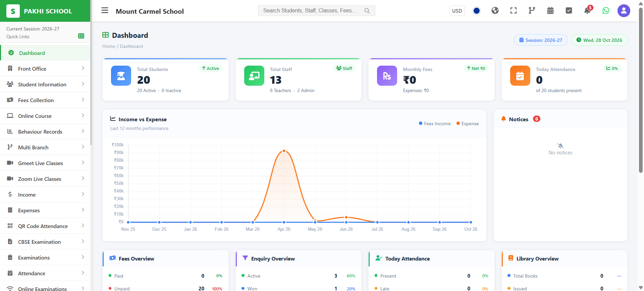Toggle the Fees Income chart legend

tap(435, 124)
